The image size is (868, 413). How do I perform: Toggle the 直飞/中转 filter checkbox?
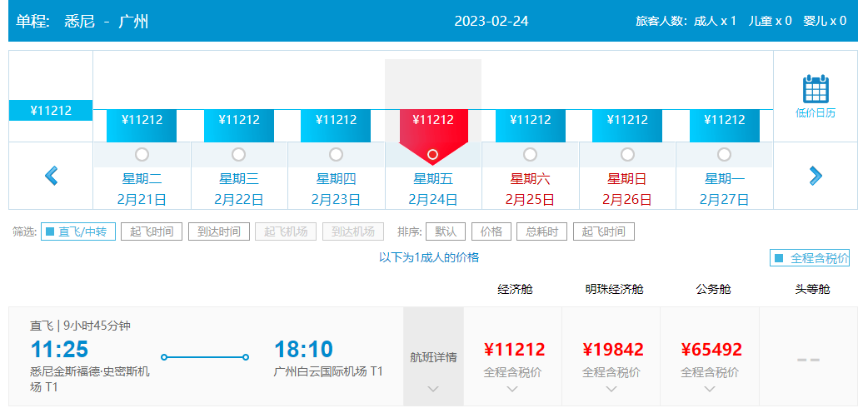click(x=50, y=231)
